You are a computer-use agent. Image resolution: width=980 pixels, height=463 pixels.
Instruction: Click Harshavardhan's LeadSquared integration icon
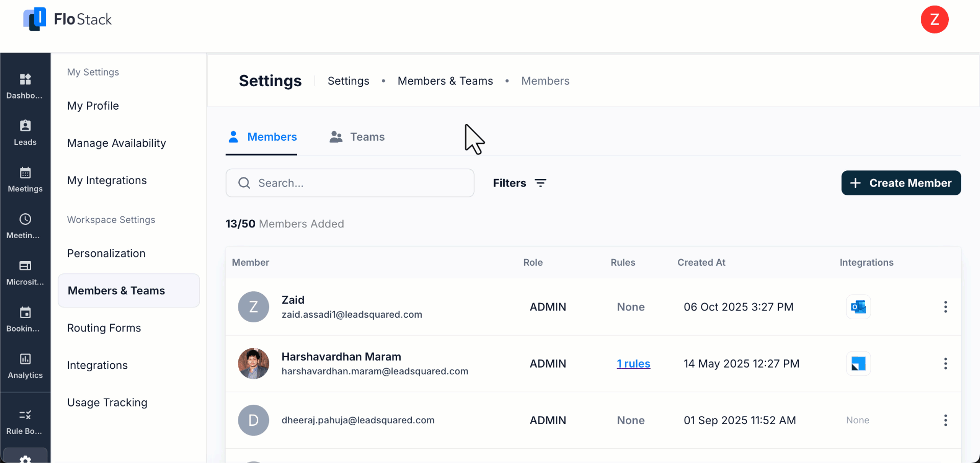[x=858, y=363]
